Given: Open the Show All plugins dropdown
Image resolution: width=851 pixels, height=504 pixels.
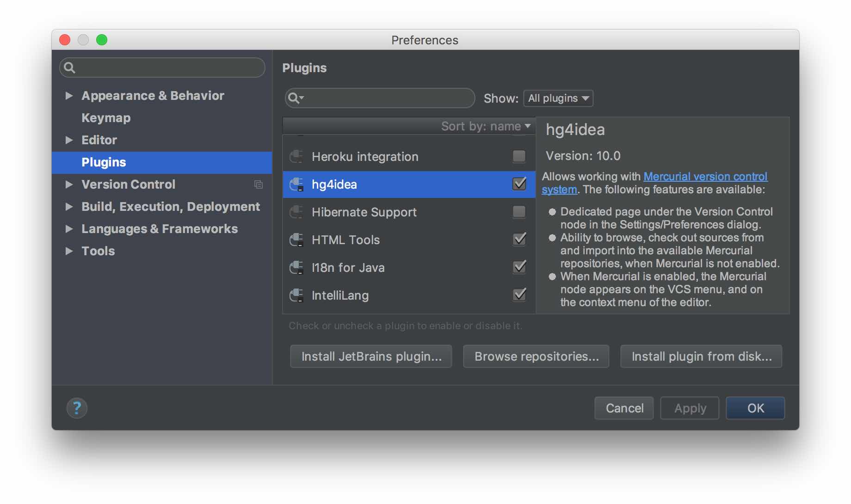Looking at the screenshot, I should [558, 98].
